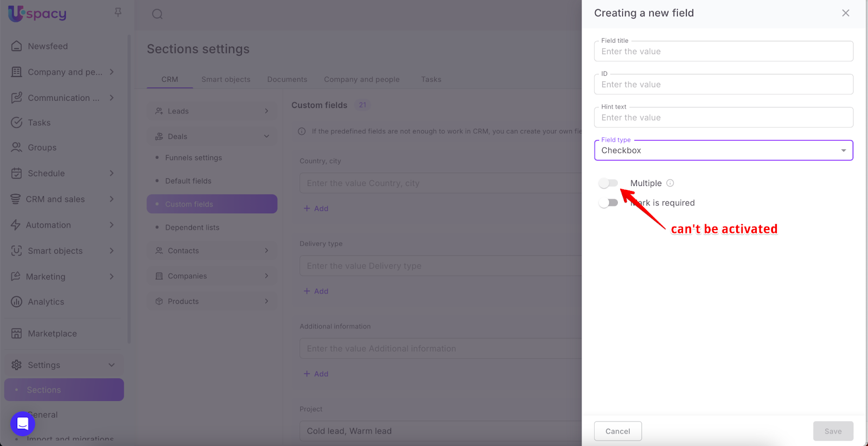Open the search magnifier icon

coord(157,14)
